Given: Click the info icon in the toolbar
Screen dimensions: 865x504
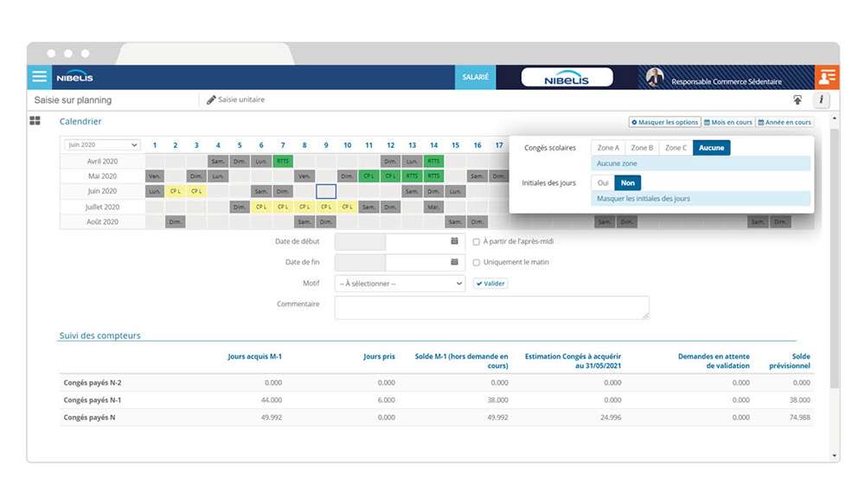Looking at the screenshot, I should click(821, 100).
